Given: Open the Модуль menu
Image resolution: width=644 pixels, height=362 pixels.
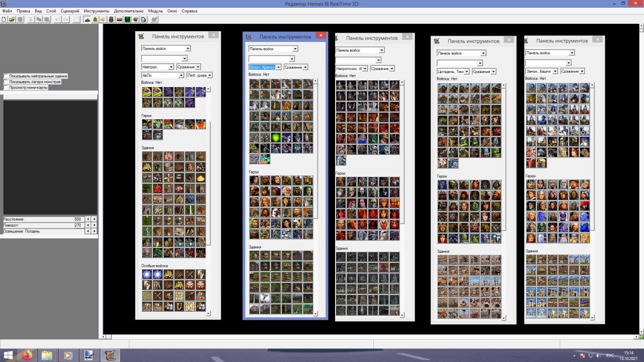Looking at the screenshot, I should coord(156,11).
